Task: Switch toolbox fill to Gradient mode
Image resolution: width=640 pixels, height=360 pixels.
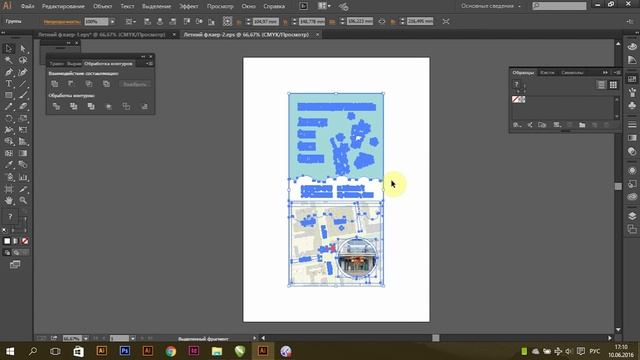Action: coord(16,241)
